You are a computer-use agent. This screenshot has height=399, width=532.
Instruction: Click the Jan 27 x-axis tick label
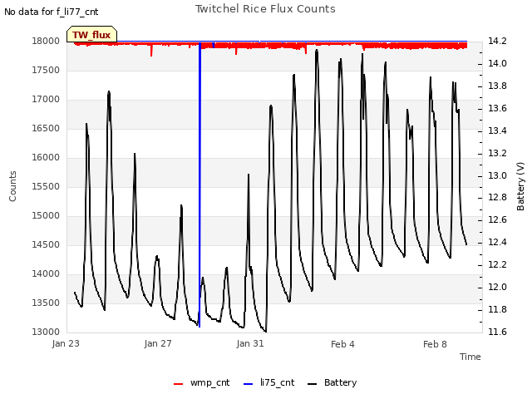(158, 343)
